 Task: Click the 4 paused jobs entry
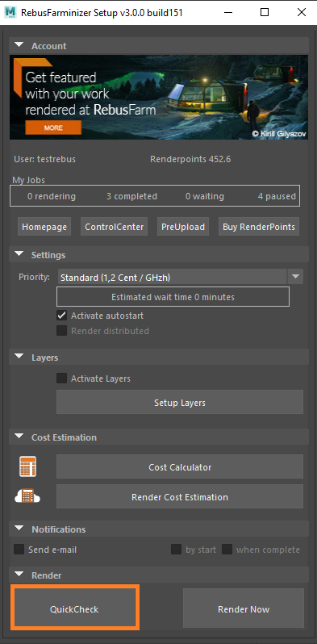(x=277, y=196)
